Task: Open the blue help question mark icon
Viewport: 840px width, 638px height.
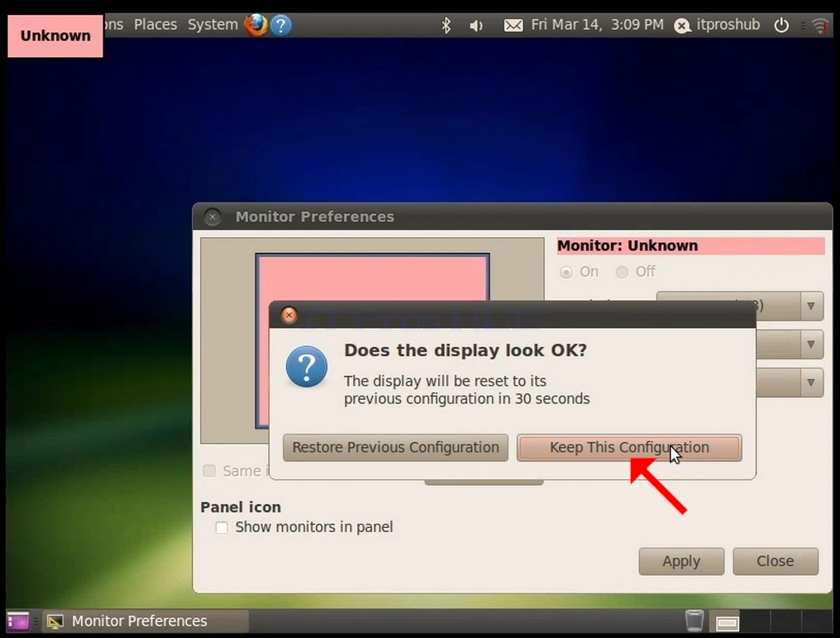Action: 281,25
